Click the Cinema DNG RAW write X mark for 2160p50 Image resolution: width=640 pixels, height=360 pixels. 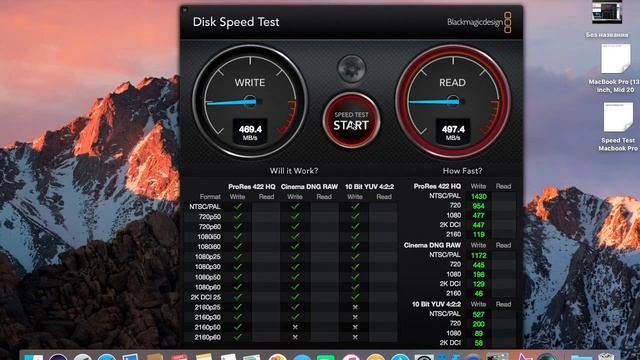(295, 327)
